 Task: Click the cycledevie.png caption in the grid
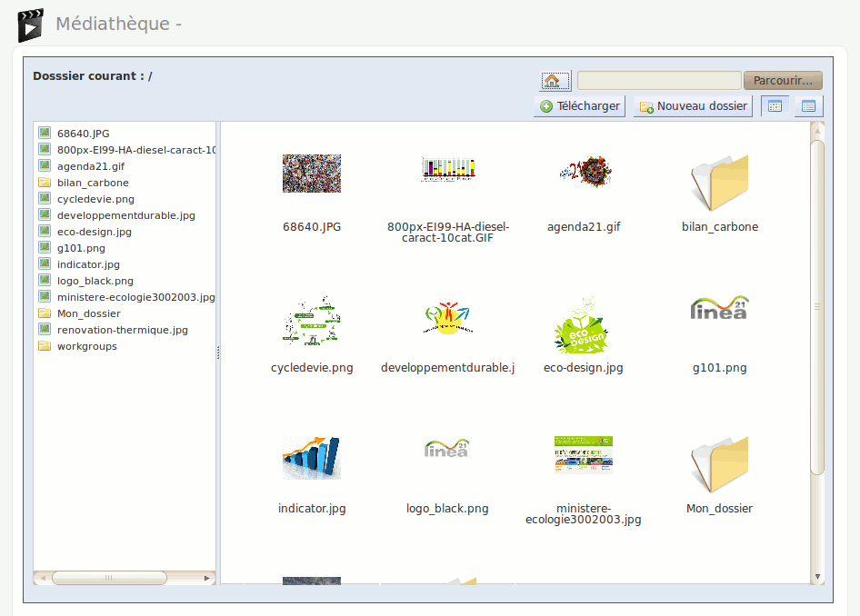click(x=312, y=368)
